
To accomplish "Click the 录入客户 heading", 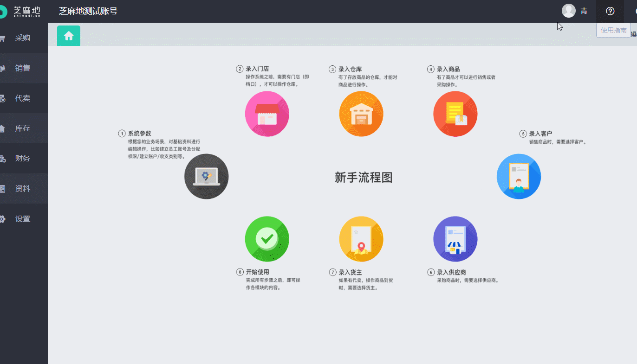I will 541,134.
